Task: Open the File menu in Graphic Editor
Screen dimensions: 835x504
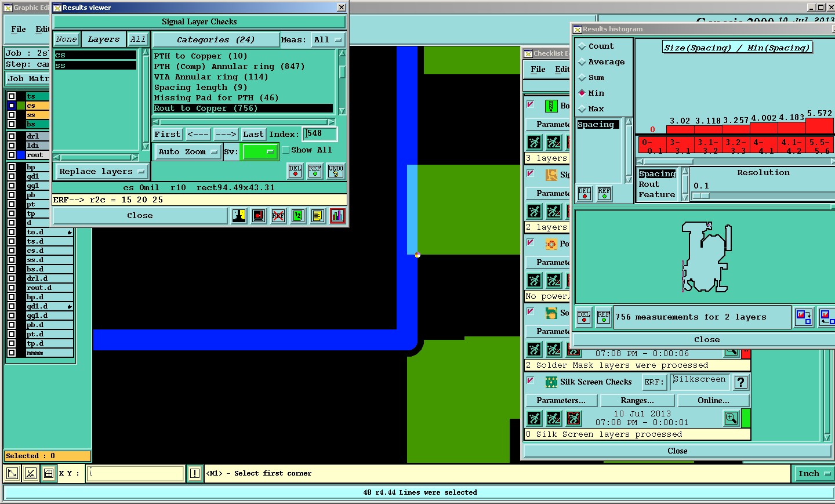Action: 19,29
